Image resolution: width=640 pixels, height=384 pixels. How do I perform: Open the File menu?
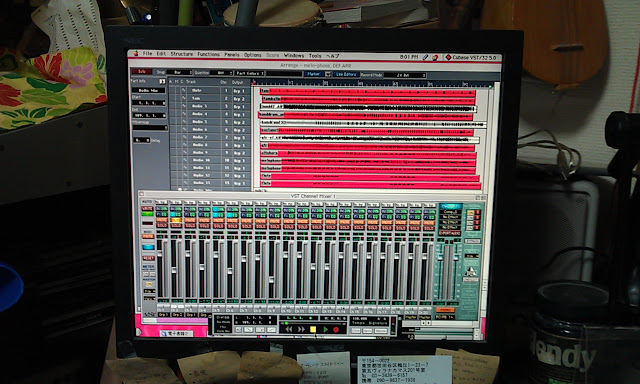147,53
